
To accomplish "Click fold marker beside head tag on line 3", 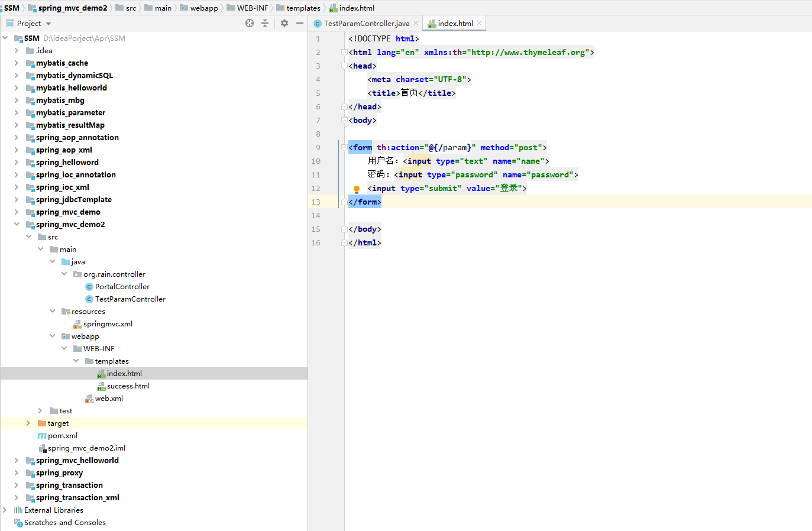I will pyautogui.click(x=344, y=66).
